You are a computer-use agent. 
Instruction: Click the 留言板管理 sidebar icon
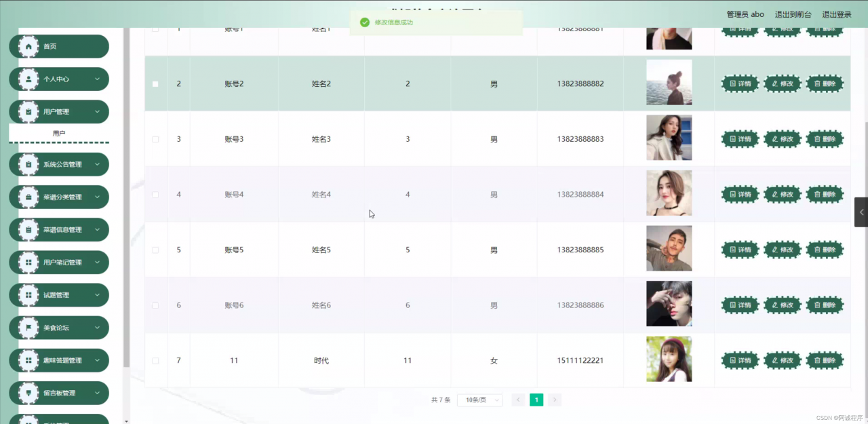28,393
